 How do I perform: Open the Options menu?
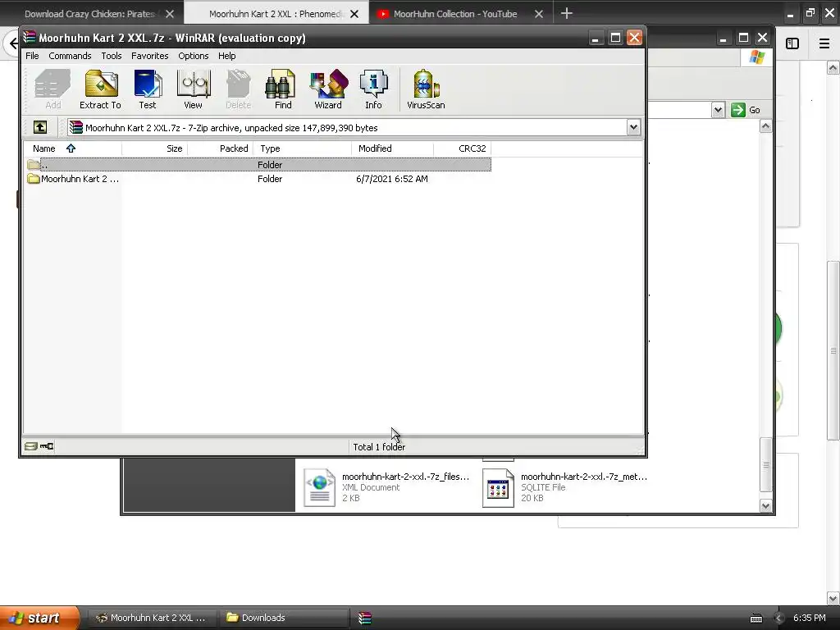pos(194,56)
